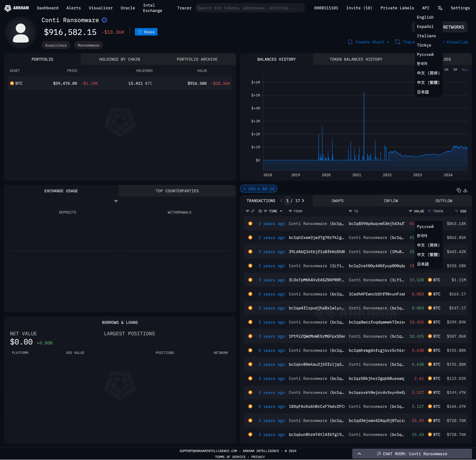This screenshot has height=460, width=476.
Task: Open the FROM column filter icon
Action: pyautogui.click(x=290, y=211)
